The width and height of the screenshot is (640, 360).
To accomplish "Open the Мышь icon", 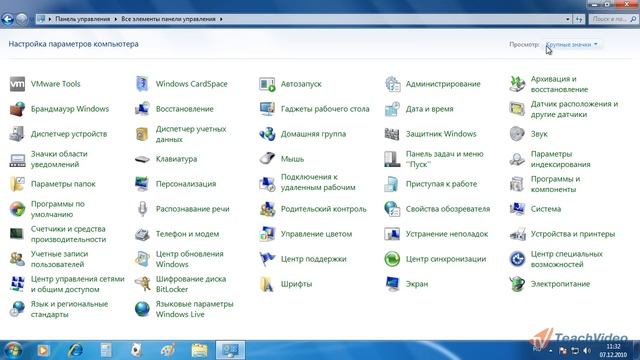I will [x=267, y=159].
